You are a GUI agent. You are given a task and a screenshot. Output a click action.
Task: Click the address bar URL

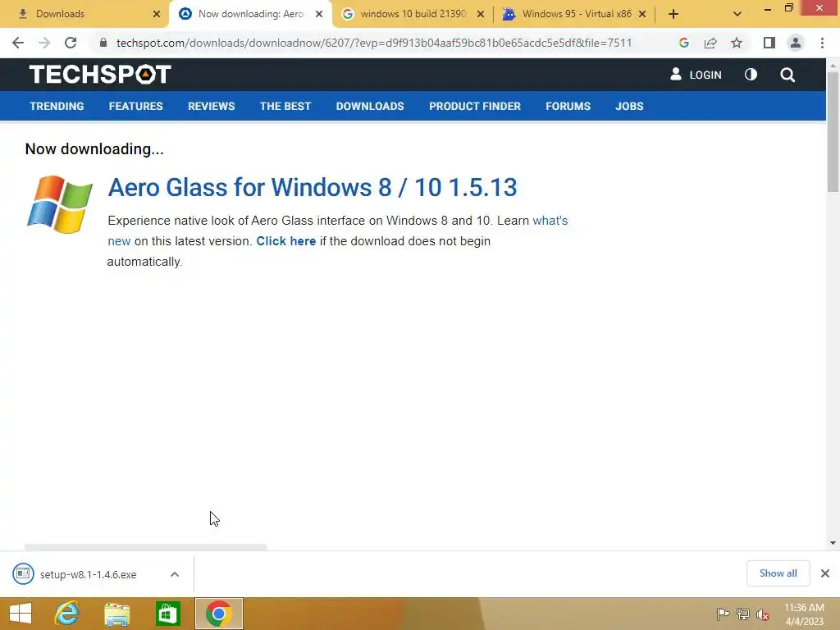pos(374,43)
